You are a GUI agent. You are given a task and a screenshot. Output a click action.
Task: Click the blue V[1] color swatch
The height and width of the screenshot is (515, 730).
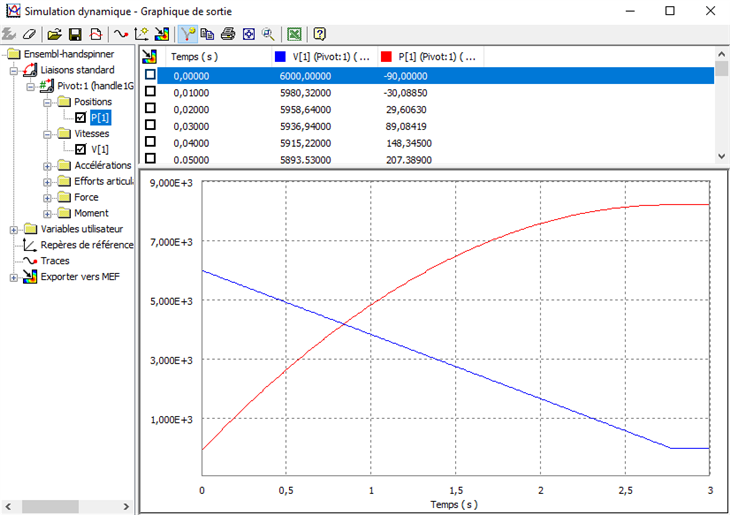(x=280, y=57)
